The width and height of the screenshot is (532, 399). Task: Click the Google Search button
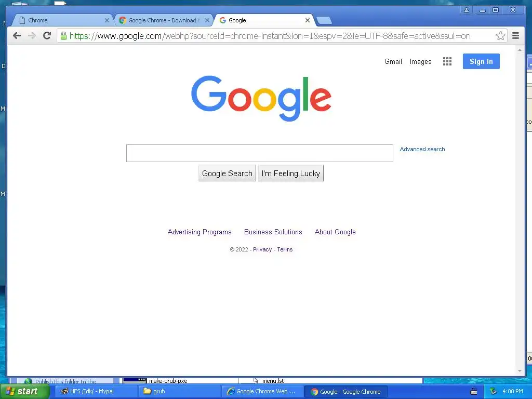tap(227, 174)
